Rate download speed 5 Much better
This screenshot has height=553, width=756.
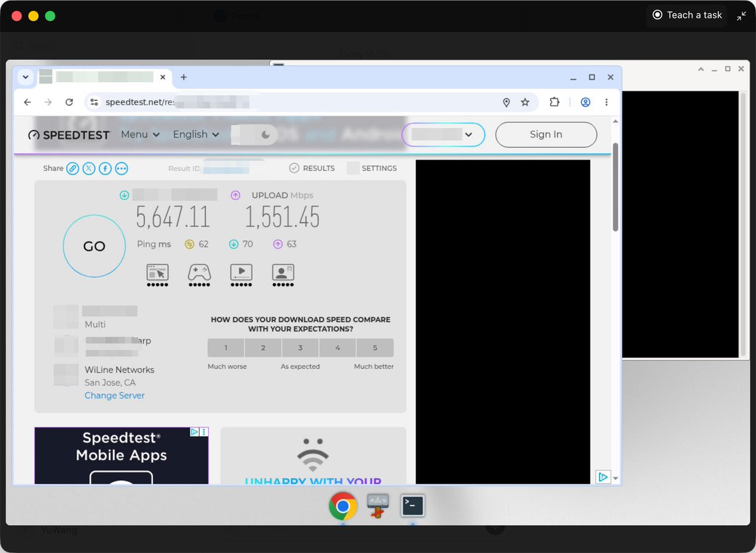(375, 348)
